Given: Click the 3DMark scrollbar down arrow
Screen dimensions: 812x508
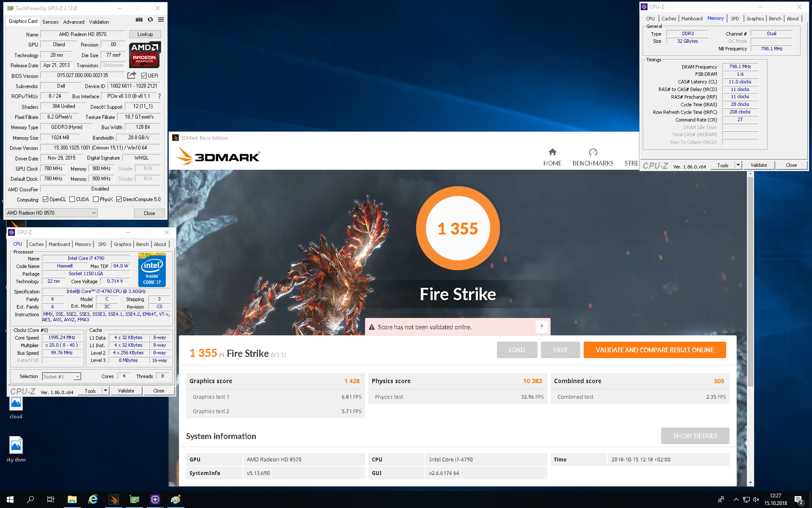Looking at the screenshot, I should point(751,483).
